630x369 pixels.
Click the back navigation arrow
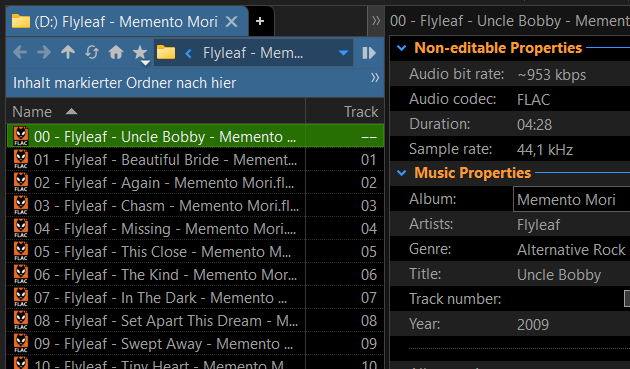click(x=20, y=52)
